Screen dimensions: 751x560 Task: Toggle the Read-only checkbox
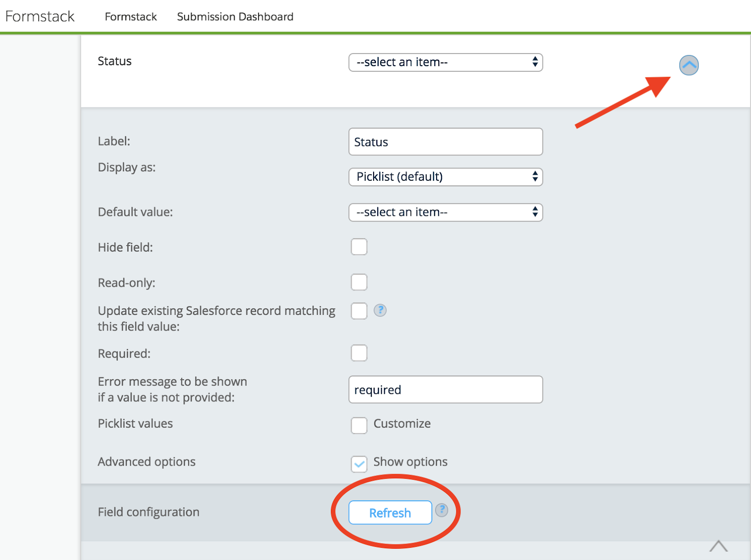click(359, 283)
